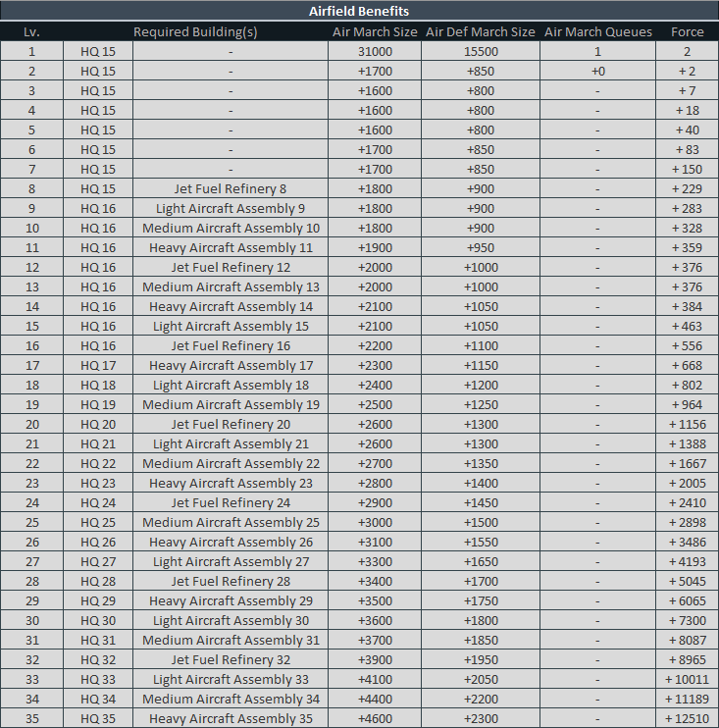Select the Lv. column header
This screenshot has height=728, width=719.
click(31, 31)
